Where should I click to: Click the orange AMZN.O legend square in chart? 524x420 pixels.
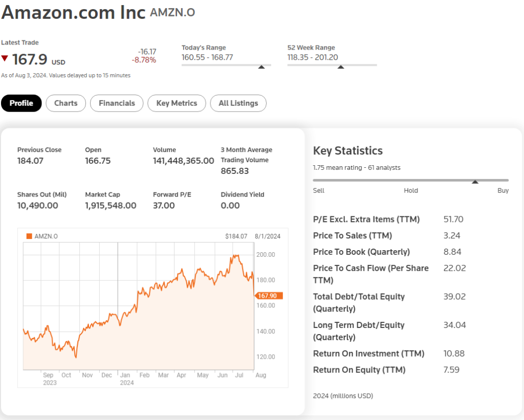[29, 236]
